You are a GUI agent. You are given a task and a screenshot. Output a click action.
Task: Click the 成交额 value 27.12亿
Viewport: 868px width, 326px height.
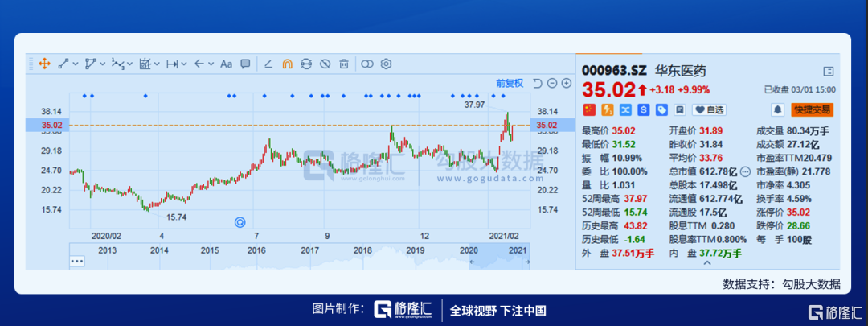tap(802, 145)
